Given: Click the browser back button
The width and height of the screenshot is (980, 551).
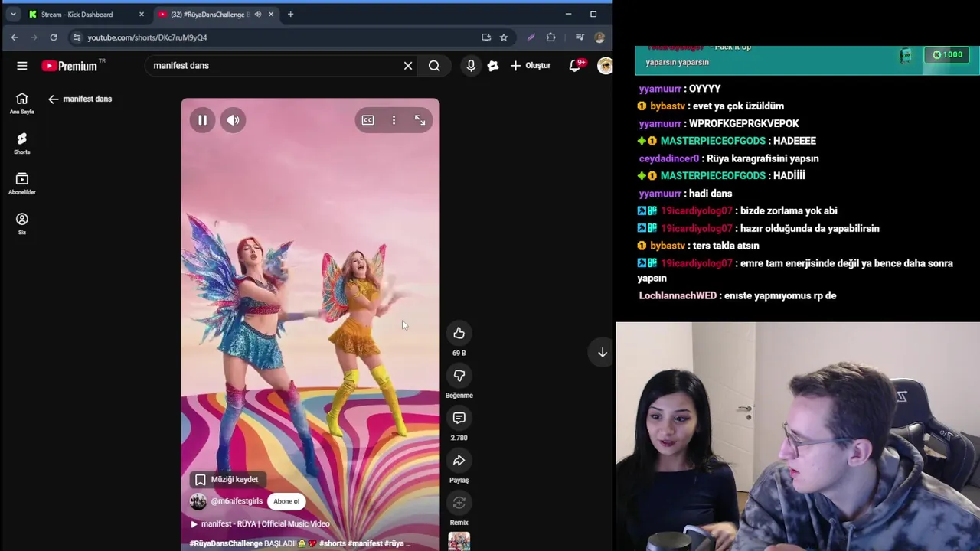Looking at the screenshot, I should [x=15, y=37].
